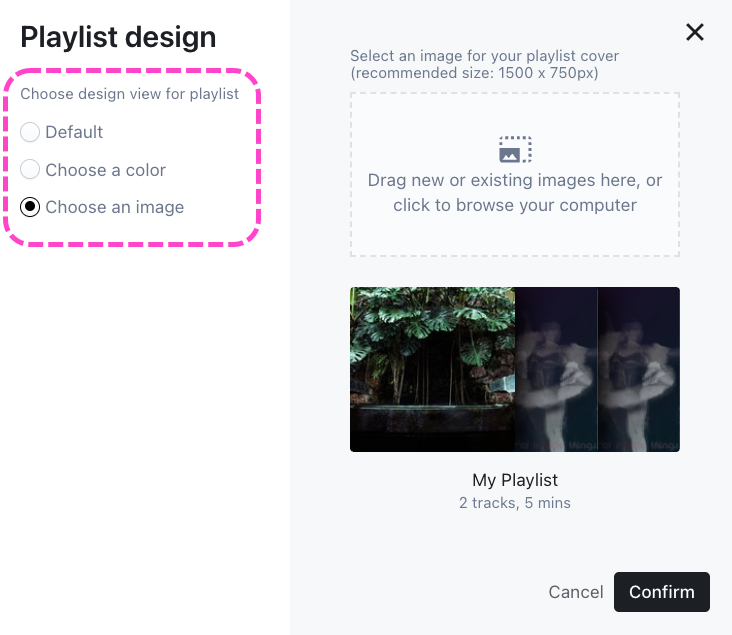Click the image upload icon
This screenshot has width=732, height=635.
515,150
